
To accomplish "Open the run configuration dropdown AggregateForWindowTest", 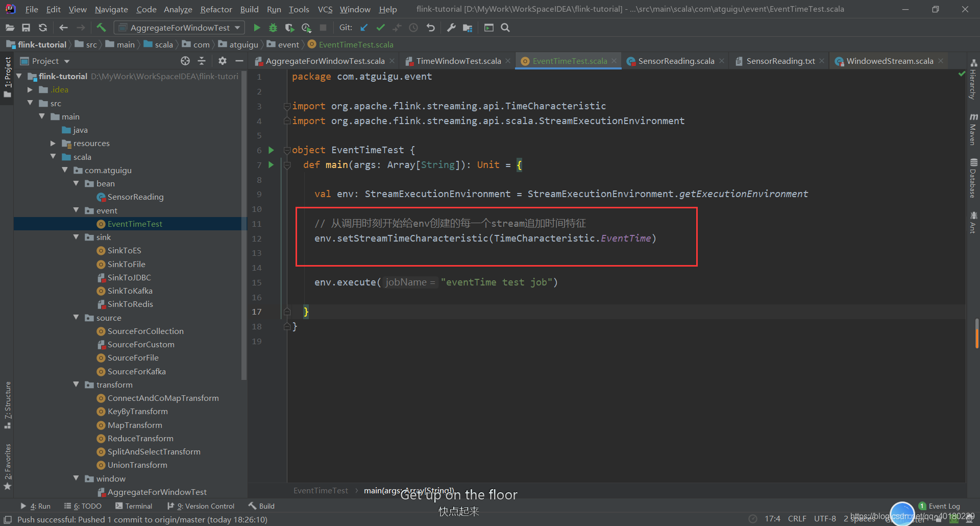I will pos(179,28).
